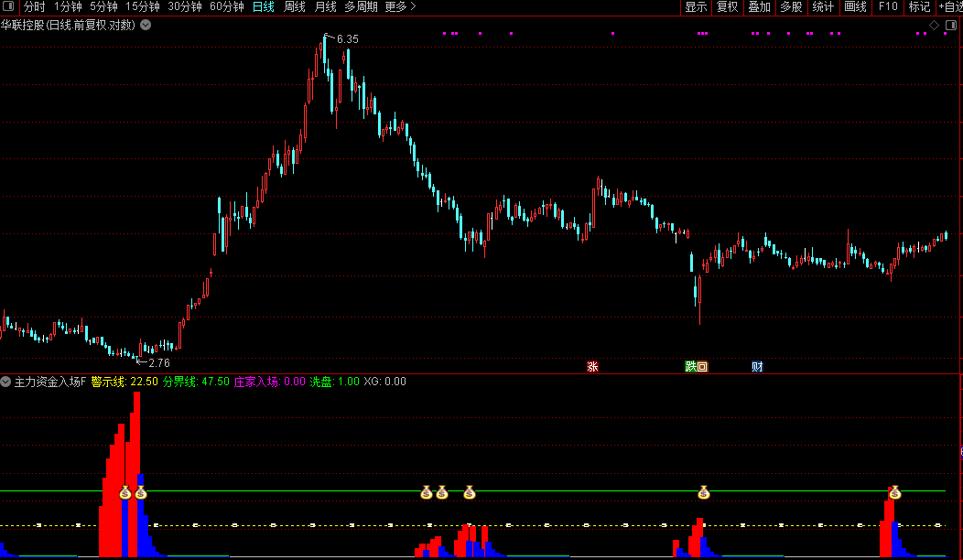
Task: Select the 30分钟 period
Action: coord(185,6)
